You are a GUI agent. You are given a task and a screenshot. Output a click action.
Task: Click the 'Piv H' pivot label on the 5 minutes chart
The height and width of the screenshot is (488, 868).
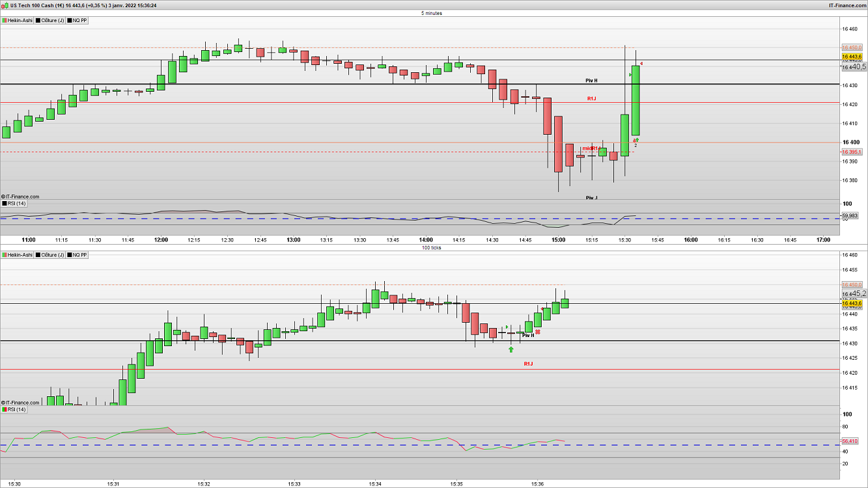pos(591,81)
